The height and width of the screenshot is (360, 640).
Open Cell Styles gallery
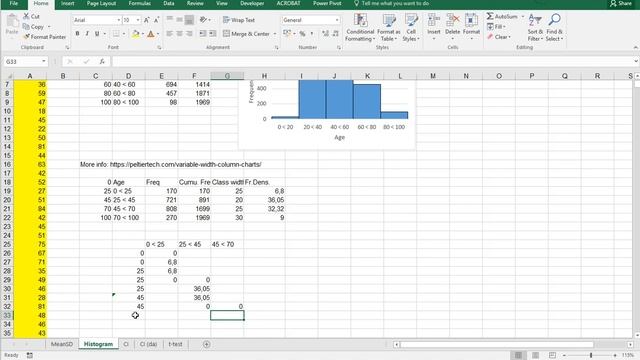point(411,27)
